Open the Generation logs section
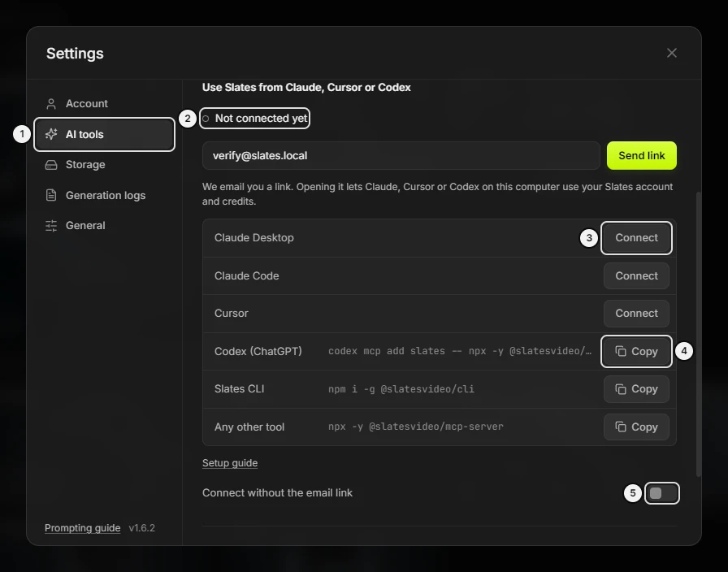The image size is (728, 572). (x=105, y=196)
